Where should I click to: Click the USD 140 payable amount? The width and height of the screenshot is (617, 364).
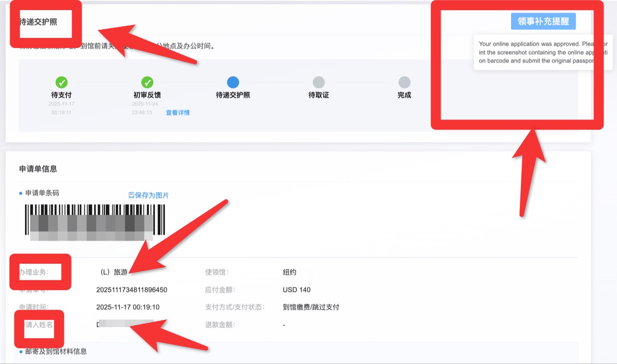(296, 290)
